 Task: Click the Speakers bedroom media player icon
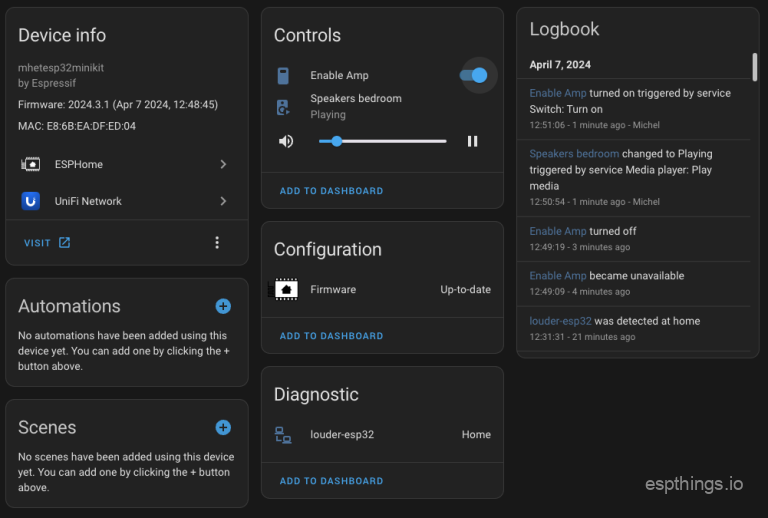284,107
